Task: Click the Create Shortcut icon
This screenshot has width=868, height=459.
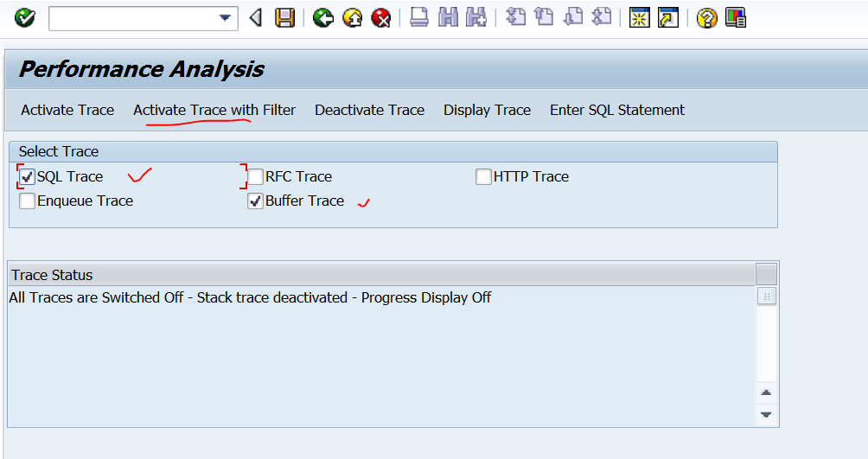Action: click(668, 18)
